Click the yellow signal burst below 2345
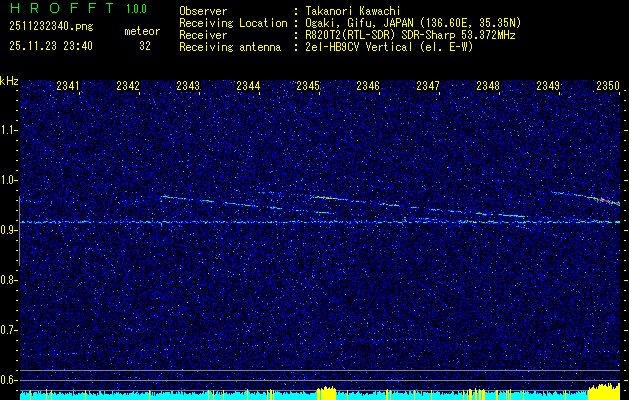This screenshot has height=400, width=629. 326,393
